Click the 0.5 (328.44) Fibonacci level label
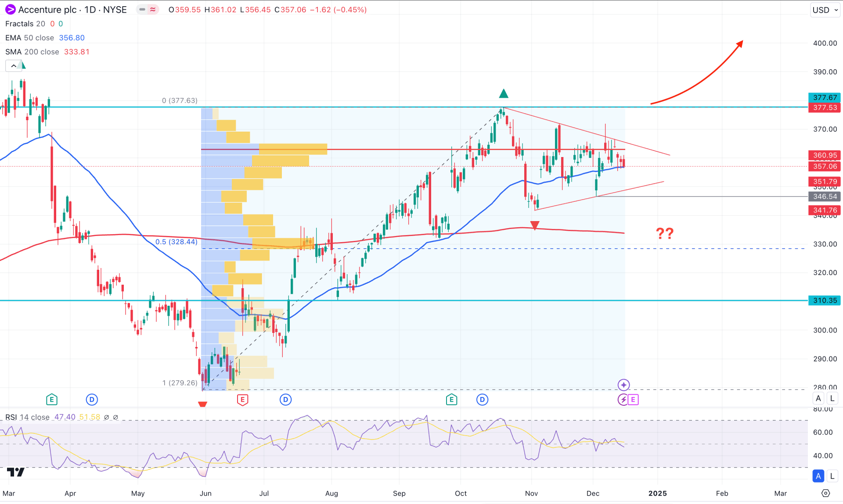 pyautogui.click(x=177, y=242)
